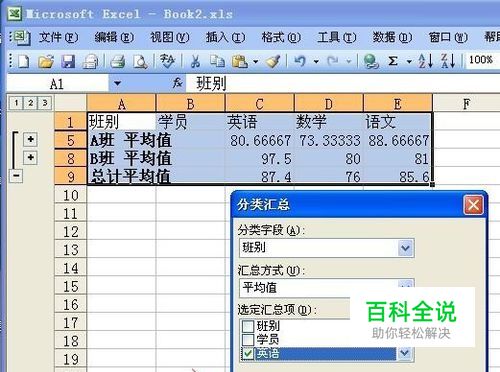Viewport: 500px width, 372px height.
Task: Click the formula bar showing 班别
Action: tap(343, 83)
